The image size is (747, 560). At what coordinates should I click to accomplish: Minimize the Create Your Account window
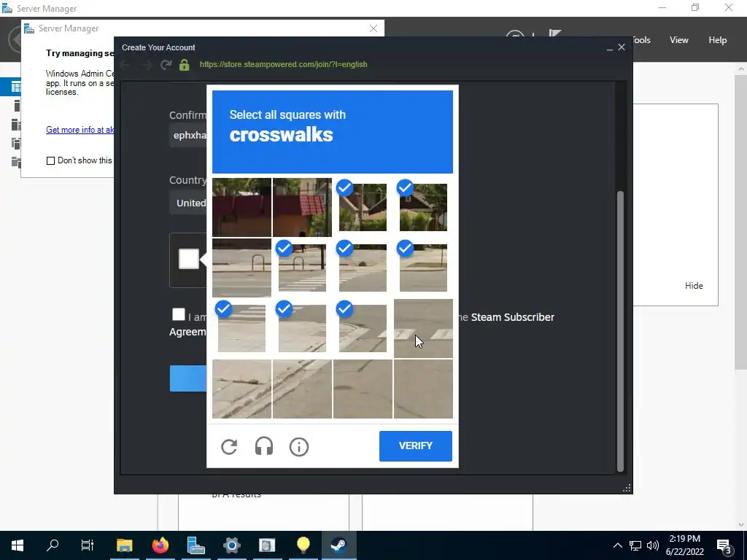tap(609, 47)
